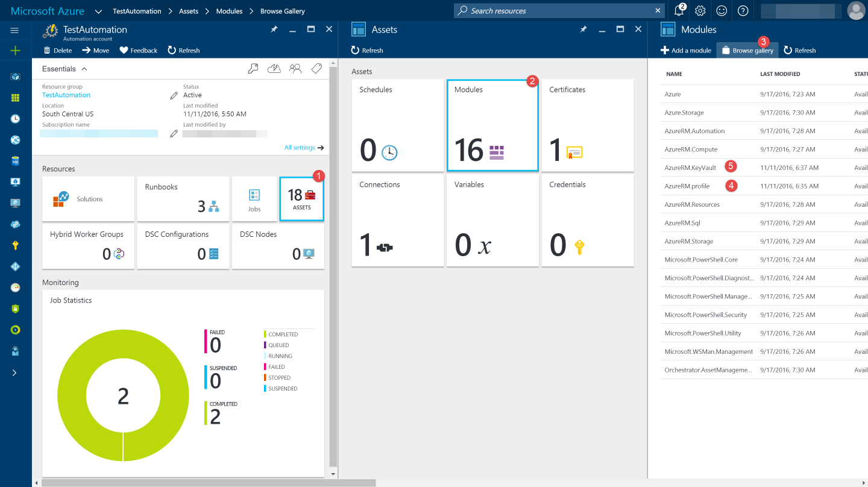This screenshot has height=487, width=868.
Task: Select the AzureRM.KeyVault module row
Action: point(764,168)
